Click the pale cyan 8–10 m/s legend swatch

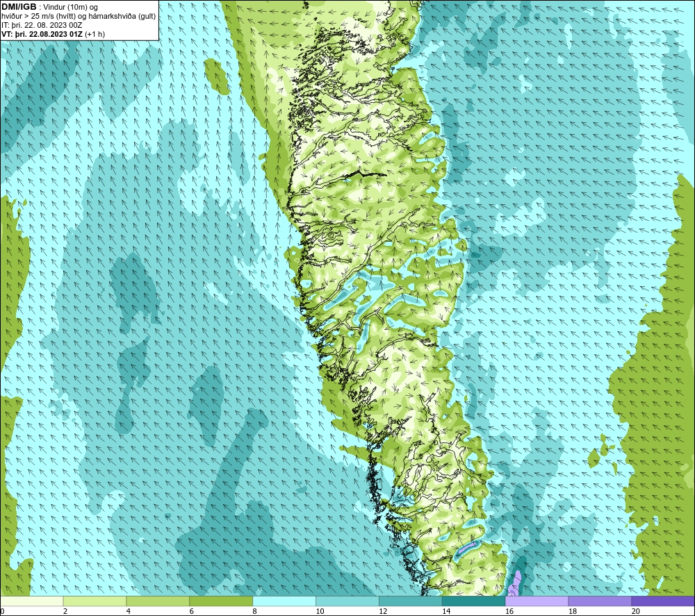[284, 601]
